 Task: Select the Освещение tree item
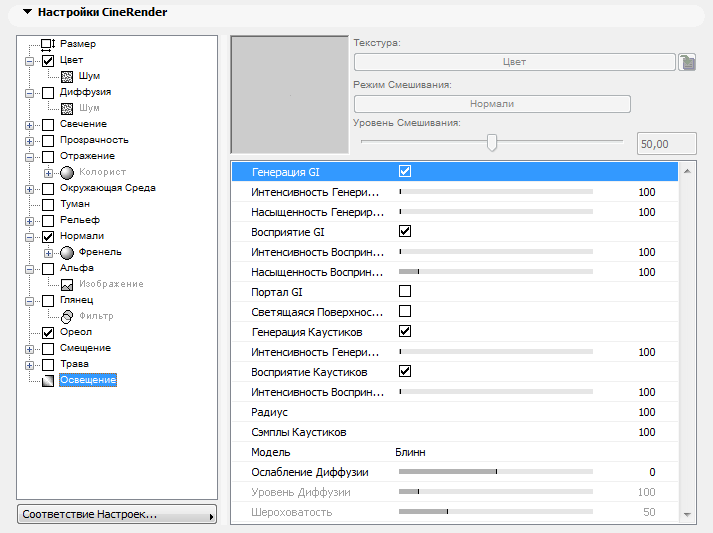[88, 380]
